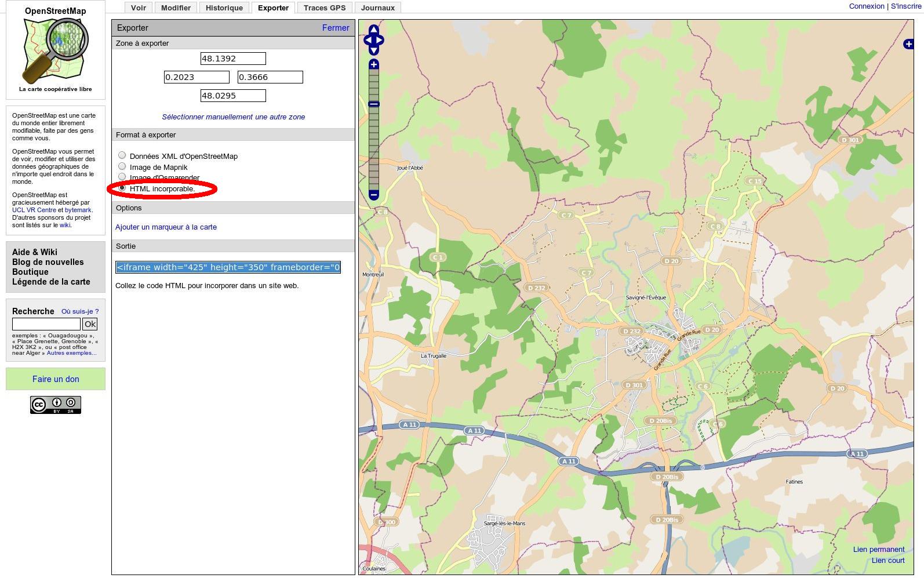Focus the north latitude field 48.1392
Screen dimensions: 924x578
pyautogui.click(x=233, y=58)
